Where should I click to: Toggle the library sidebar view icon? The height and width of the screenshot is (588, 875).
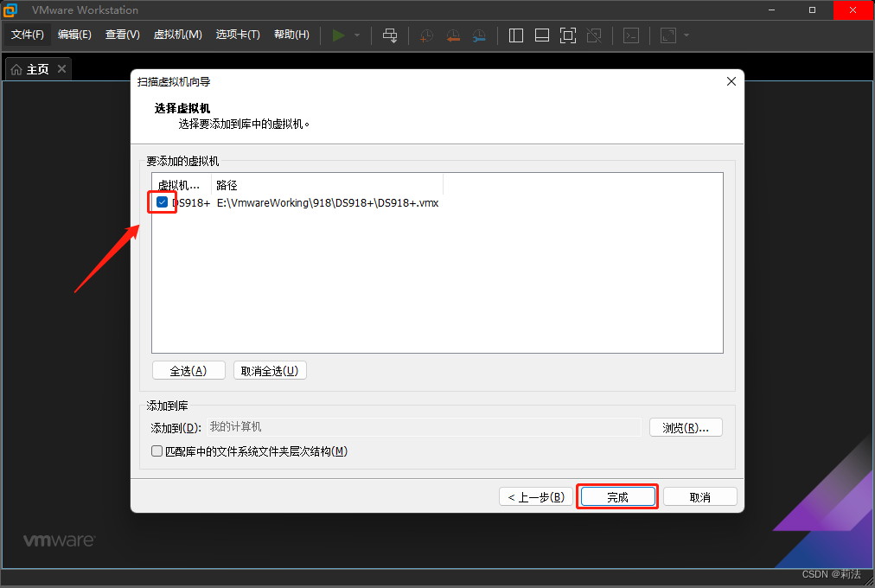[x=516, y=35]
